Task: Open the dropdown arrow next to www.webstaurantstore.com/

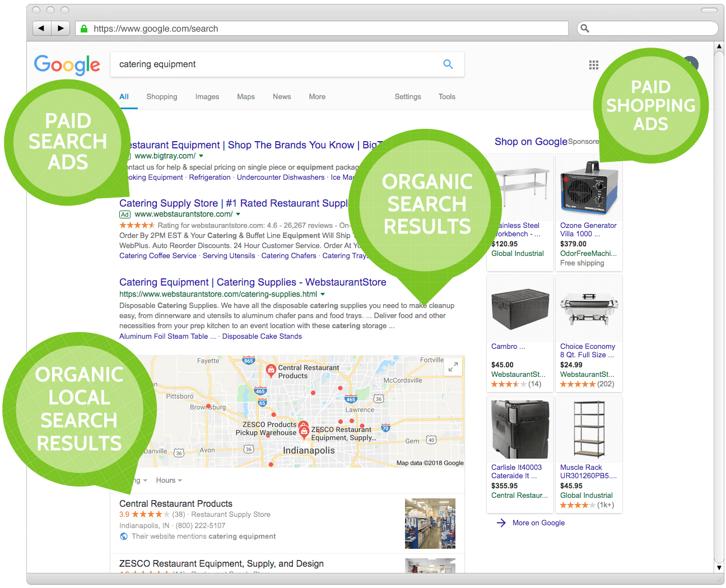Action: [238, 214]
